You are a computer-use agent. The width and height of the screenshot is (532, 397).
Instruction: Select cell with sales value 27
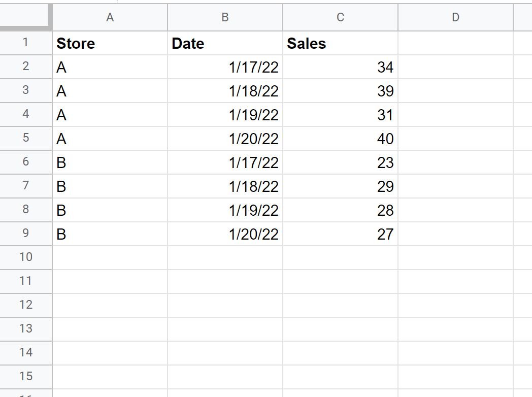pyautogui.click(x=340, y=234)
